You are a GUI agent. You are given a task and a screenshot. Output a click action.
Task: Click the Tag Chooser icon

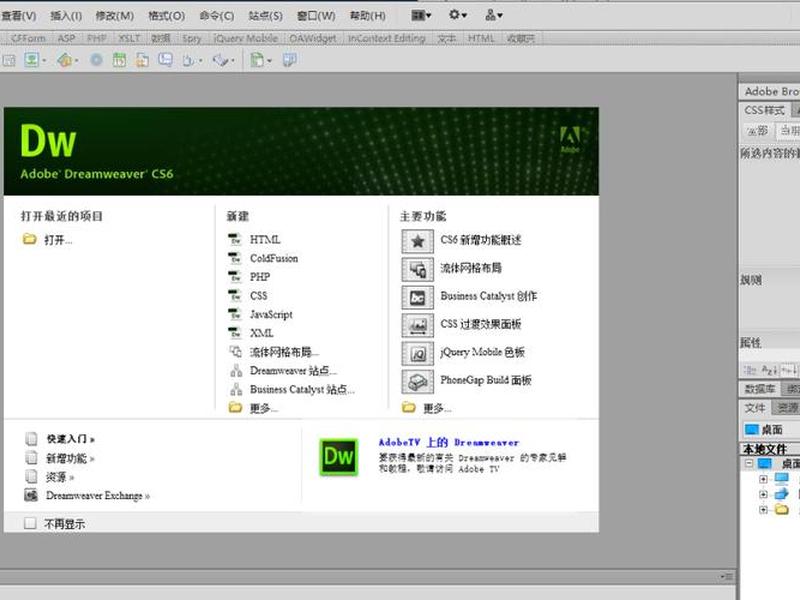[290, 60]
